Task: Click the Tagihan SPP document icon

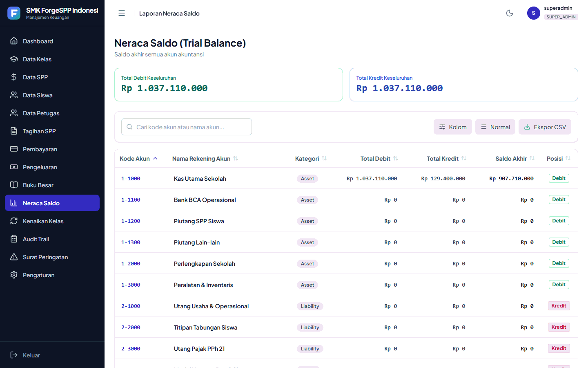Action: click(x=14, y=131)
